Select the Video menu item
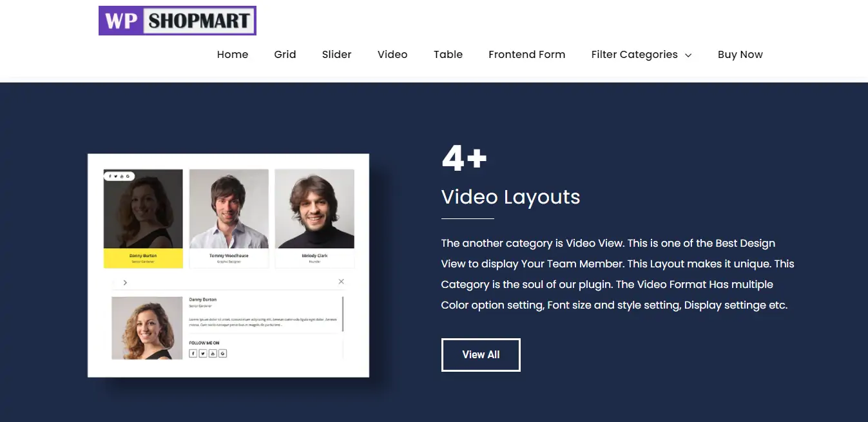 tap(392, 55)
